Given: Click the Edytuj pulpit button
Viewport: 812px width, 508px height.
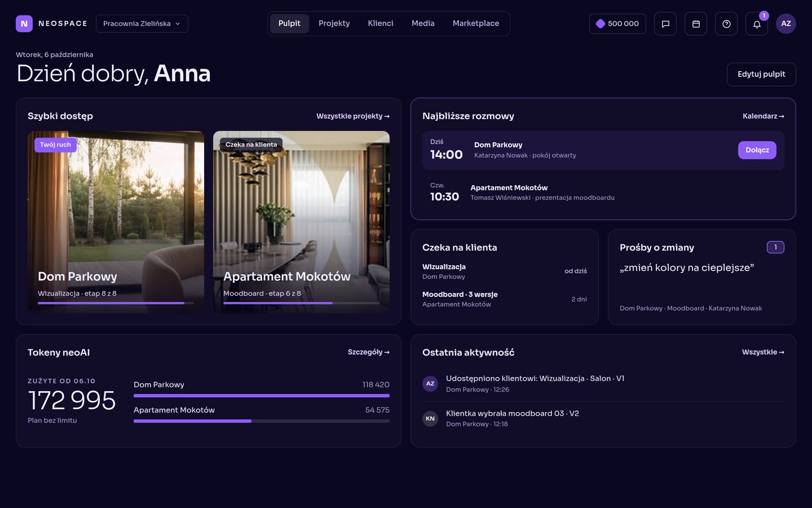Looking at the screenshot, I should pyautogui.click(x=761, y=75).
